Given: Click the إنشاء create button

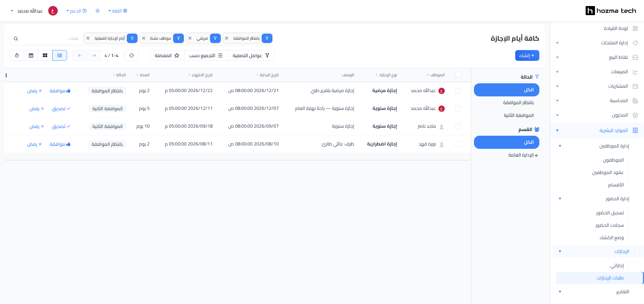Looking at the screenshot, I should (527, 55).
